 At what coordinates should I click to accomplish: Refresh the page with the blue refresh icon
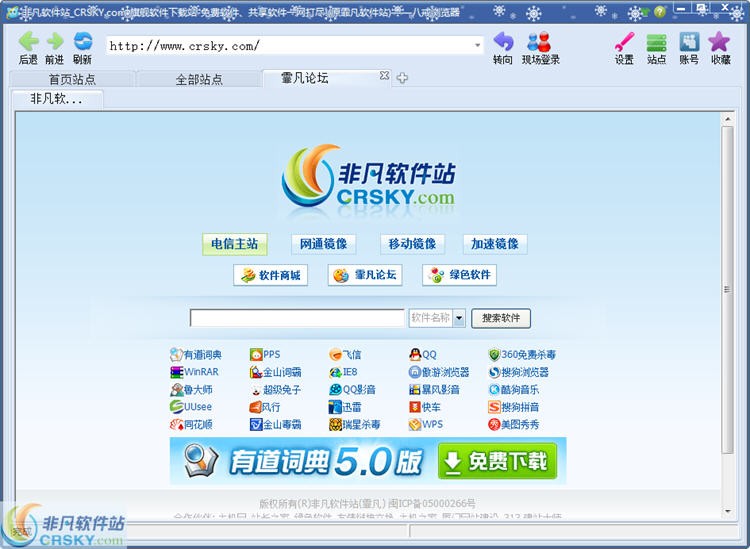tap(83, 41)
